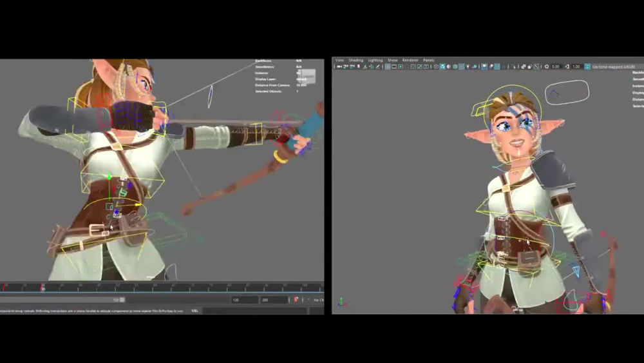Viewport: 644px width, 363px height.
Task: Click the playback end field showing 120
Action: point(244,300)
